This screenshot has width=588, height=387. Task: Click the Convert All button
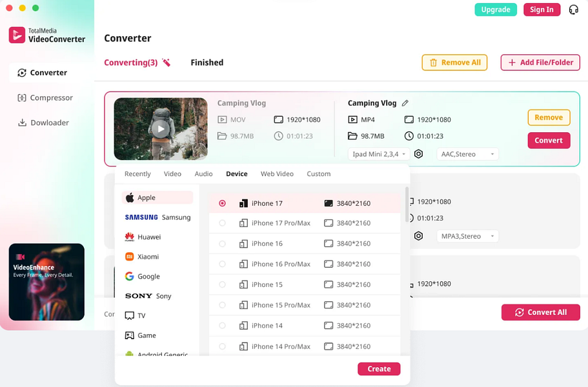click(x=541, y=312)
